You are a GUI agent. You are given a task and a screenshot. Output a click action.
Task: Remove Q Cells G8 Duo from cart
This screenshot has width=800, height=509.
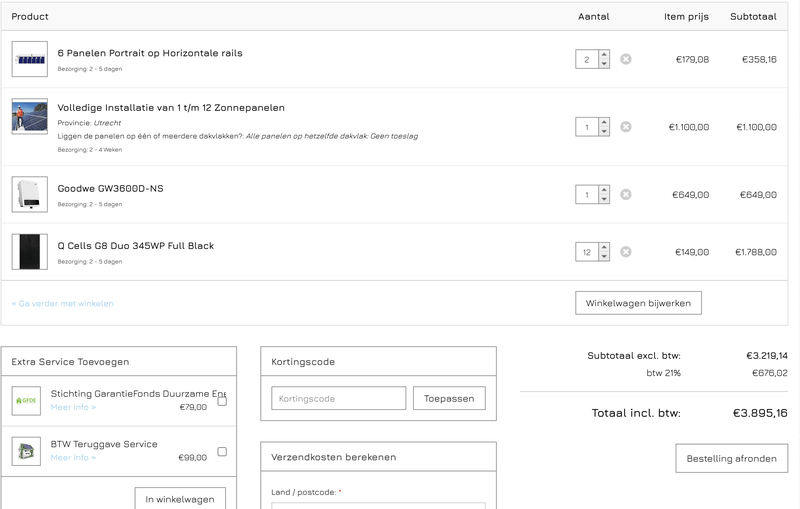tap(626, 252)
